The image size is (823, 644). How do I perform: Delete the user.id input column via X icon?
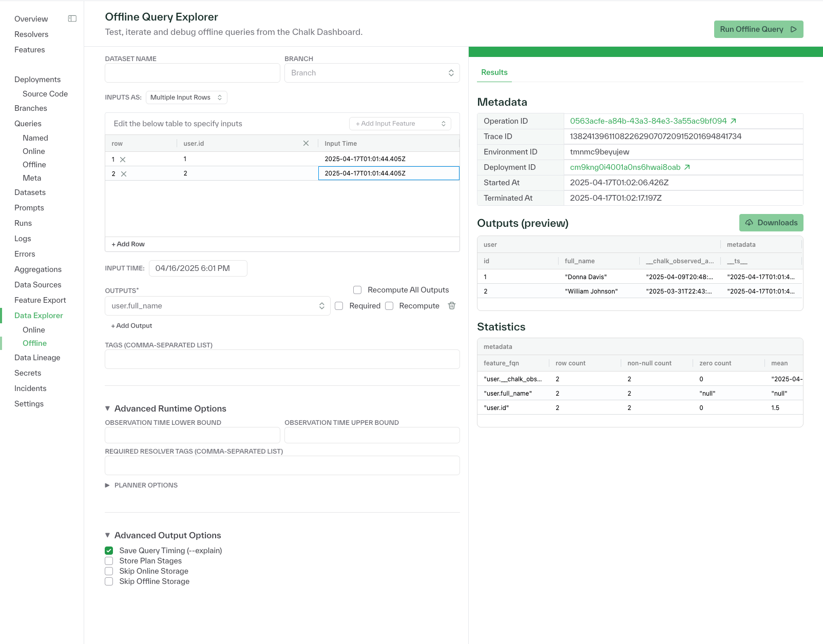tap(306, 143)
